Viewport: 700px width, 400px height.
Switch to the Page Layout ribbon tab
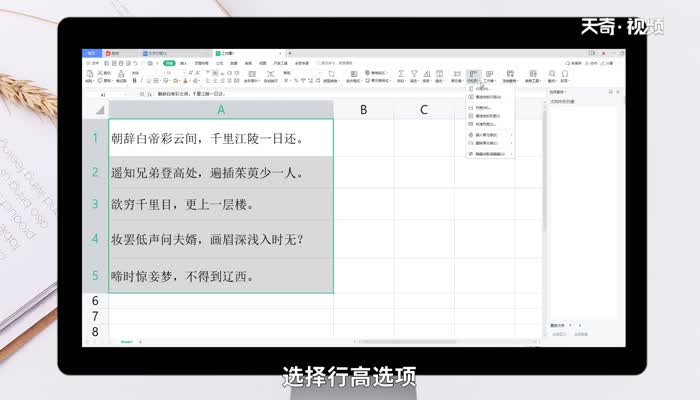pos(201,63)
